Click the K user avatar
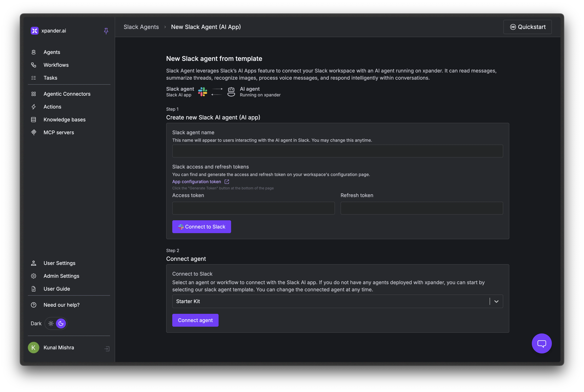This screenshot has height=392, width=584. [34, 348]
